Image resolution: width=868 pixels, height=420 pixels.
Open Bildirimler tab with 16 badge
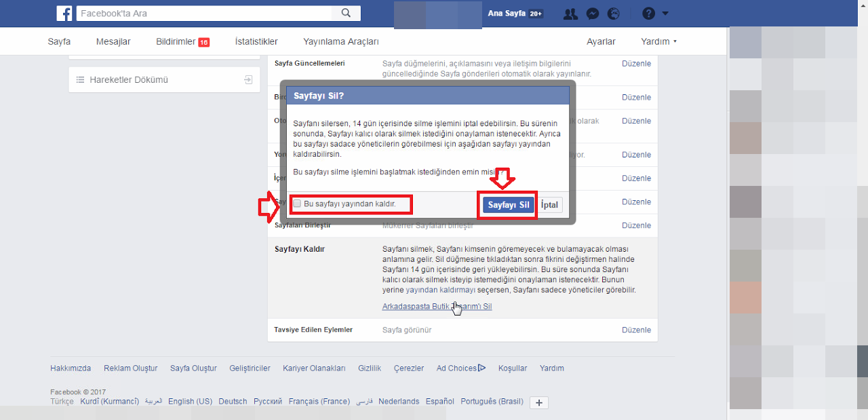click(x=182, y=41)
